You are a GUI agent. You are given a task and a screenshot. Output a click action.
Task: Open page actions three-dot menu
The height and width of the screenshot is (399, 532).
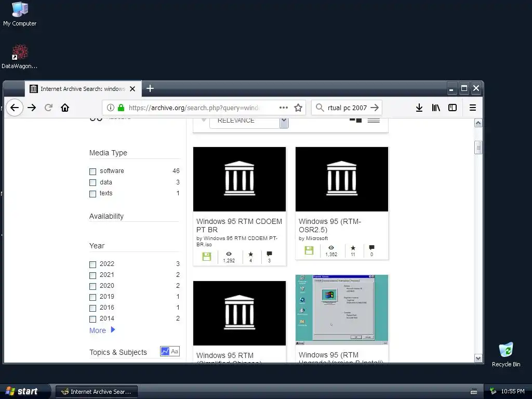(x=283, y=108)
